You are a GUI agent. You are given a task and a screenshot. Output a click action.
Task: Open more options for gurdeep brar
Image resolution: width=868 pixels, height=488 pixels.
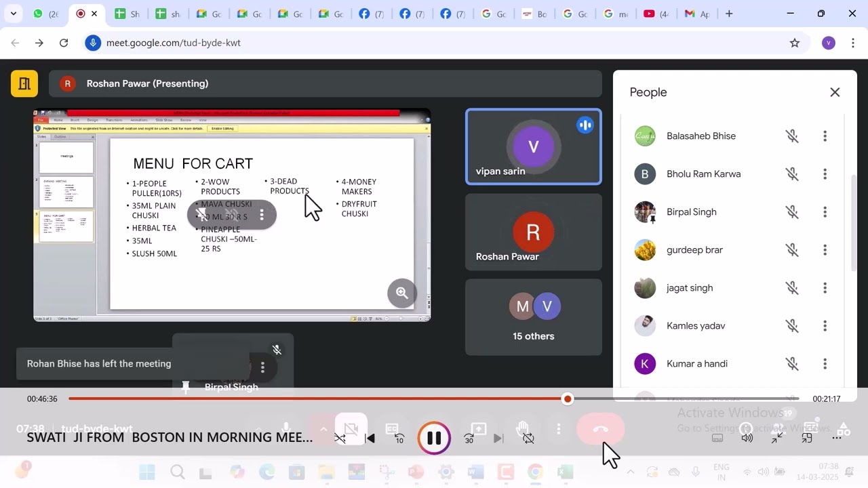coord(825,250)
